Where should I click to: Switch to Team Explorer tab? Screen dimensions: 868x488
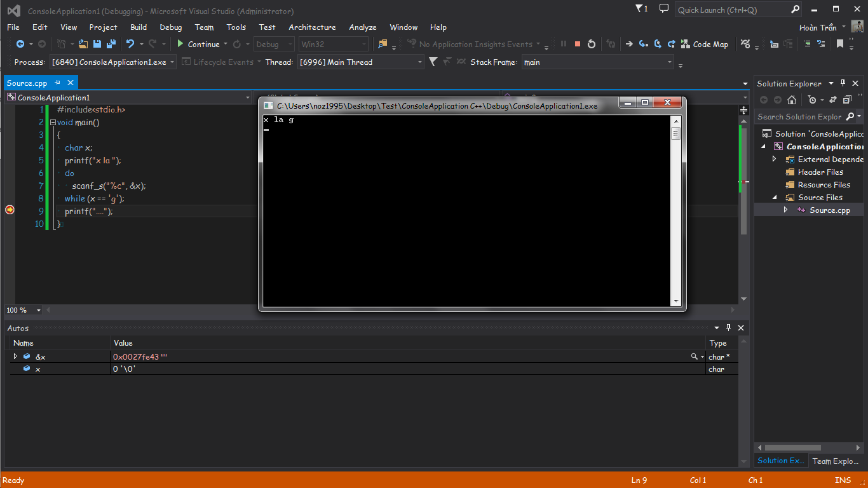836,461
